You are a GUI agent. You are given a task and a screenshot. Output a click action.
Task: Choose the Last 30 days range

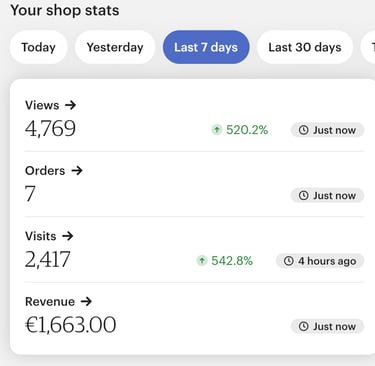coord(305,47)
